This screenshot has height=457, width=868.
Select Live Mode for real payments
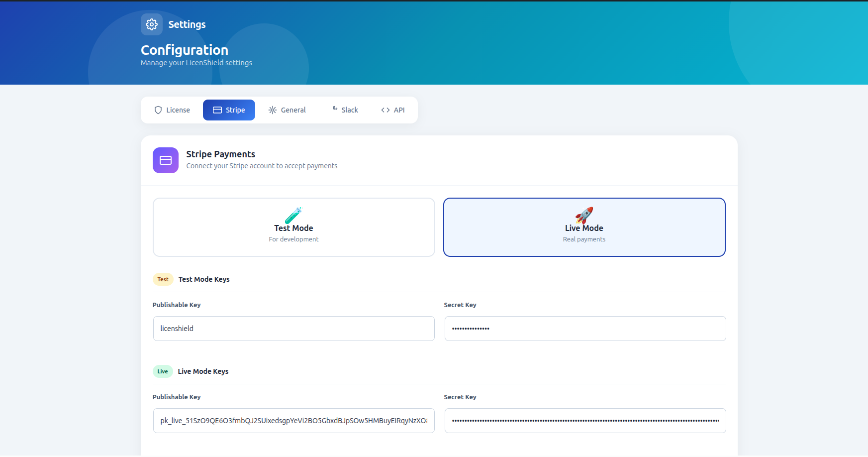click(584, 227)
